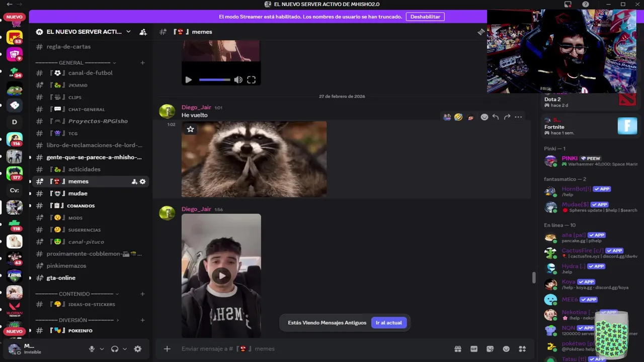Open microphone input options dropdown
This screenshot has width=644, height=362.
(x=102, y=349)
